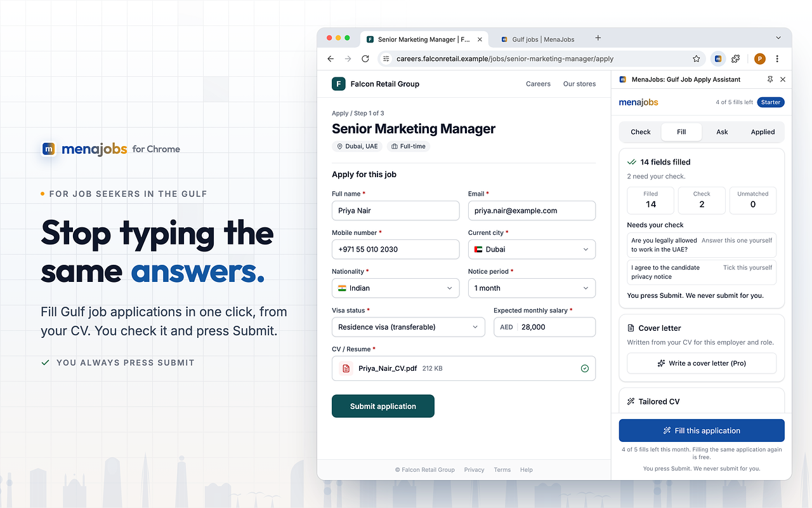Open the Notice period dropdown

pos(532,288)
